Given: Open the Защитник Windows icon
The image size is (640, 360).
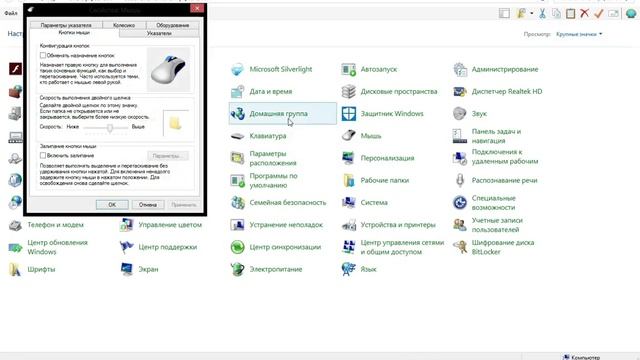Looking at the screenshot, I should pyautogui.click(x=349, y=114).
